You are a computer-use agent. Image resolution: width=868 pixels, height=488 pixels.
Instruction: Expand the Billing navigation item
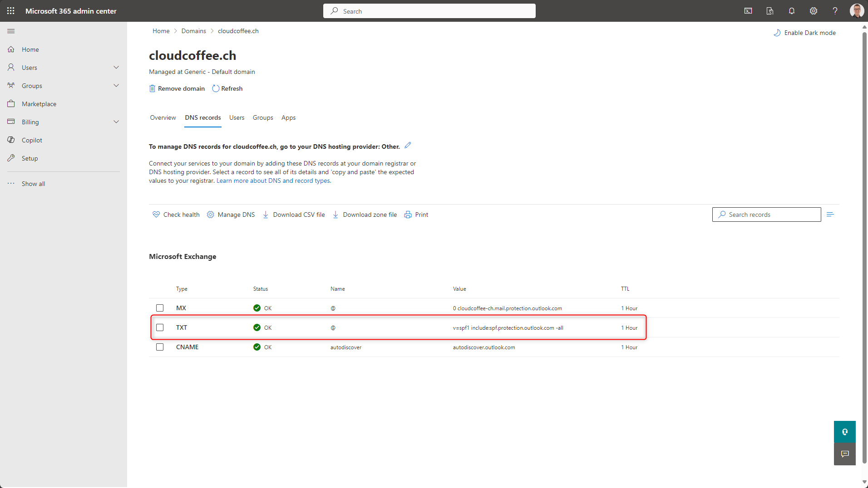(x=116, y=122)
